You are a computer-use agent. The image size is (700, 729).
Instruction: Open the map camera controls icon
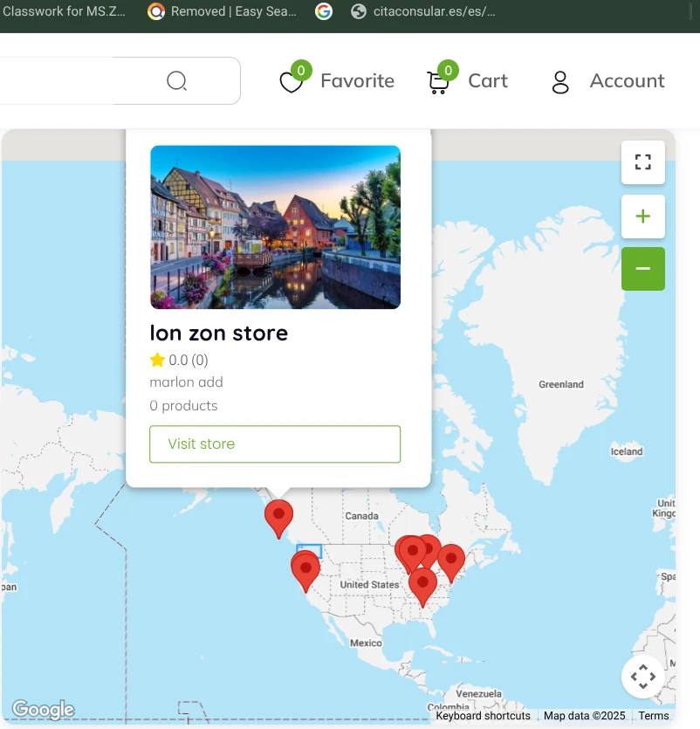point(643,677)
